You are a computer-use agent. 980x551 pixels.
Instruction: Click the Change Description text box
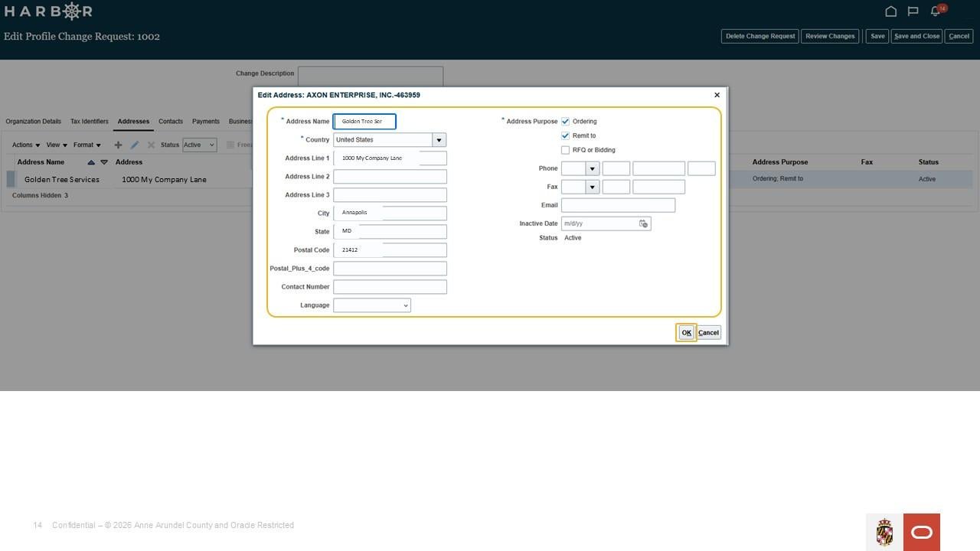click(x=371, y=77)
